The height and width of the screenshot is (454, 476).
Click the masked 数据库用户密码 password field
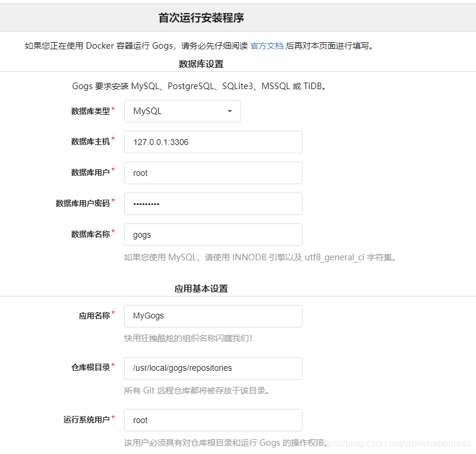[213, 204]
